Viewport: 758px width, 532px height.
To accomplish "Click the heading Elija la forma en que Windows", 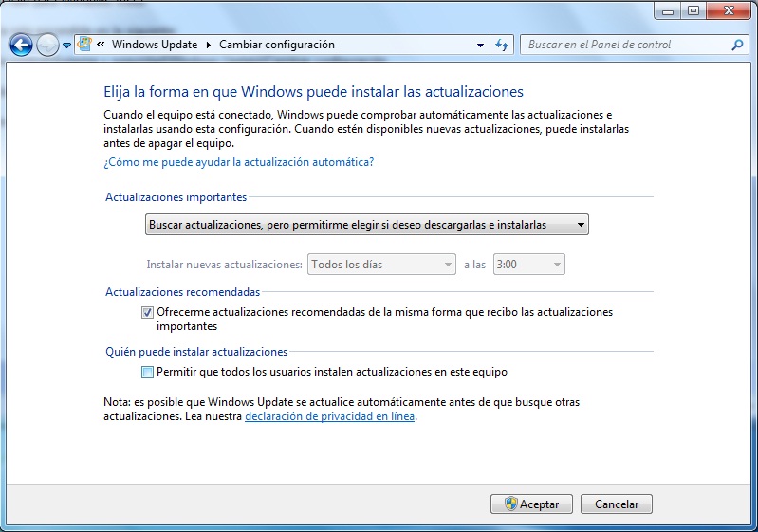I will point(313,92).
